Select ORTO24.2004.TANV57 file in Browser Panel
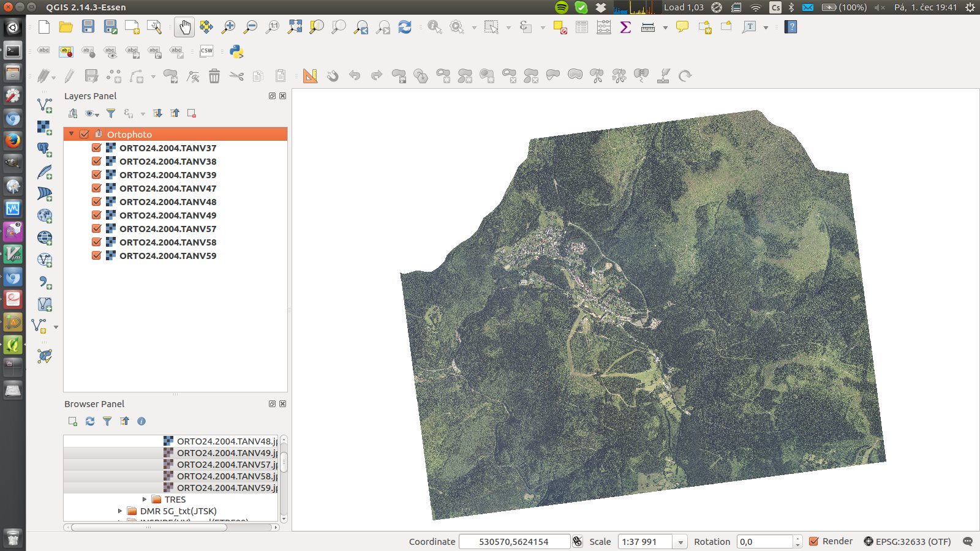Screen dimensions: 980x551 [x=227, y=465]
